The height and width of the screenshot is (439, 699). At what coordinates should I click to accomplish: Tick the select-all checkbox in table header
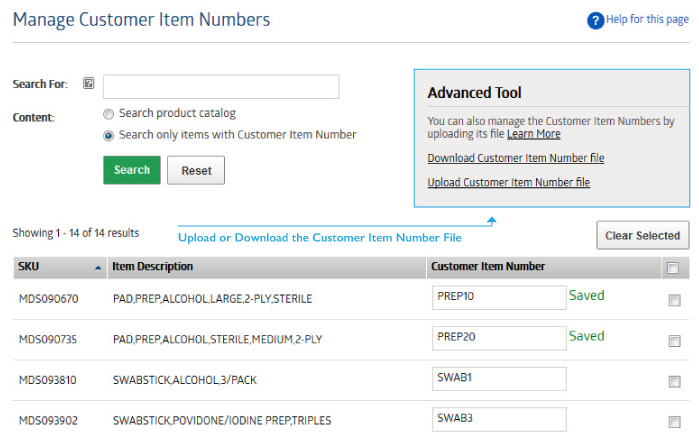[673, 268]
